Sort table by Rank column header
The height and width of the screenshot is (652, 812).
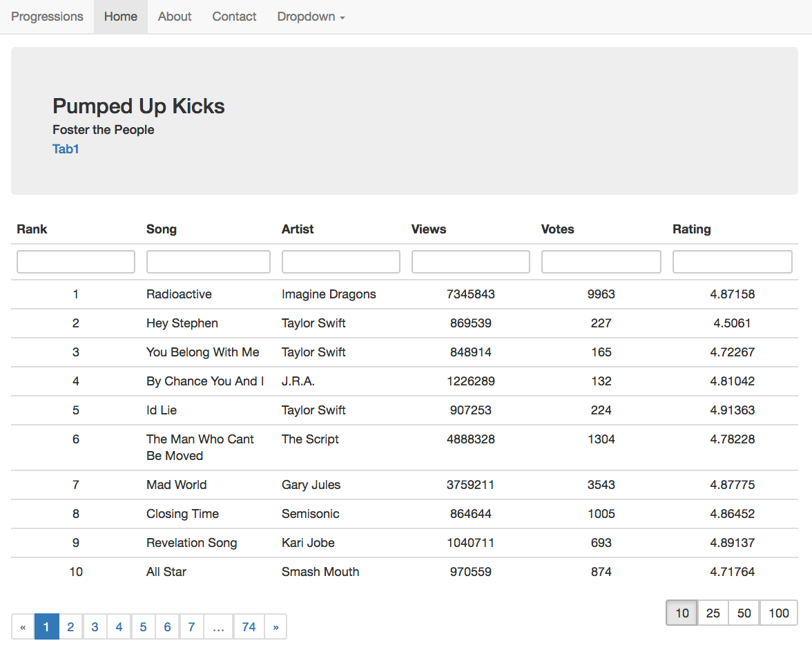coord(32,229)
